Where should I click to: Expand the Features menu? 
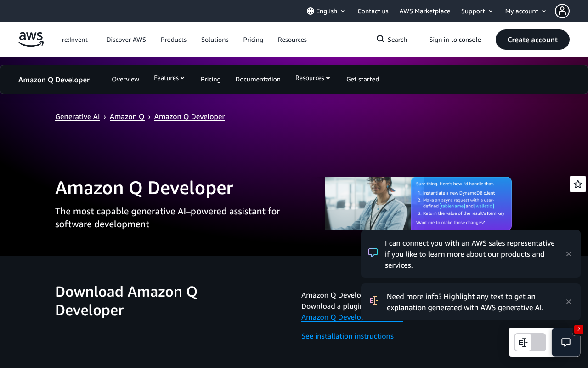(x=169, y=78)
